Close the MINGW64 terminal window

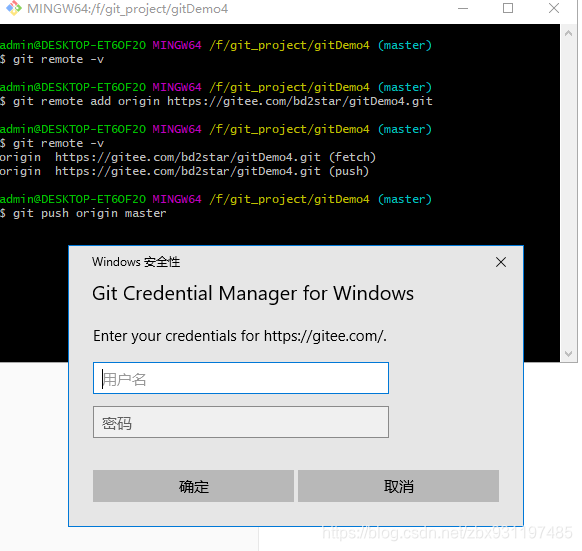click(554, 8)
